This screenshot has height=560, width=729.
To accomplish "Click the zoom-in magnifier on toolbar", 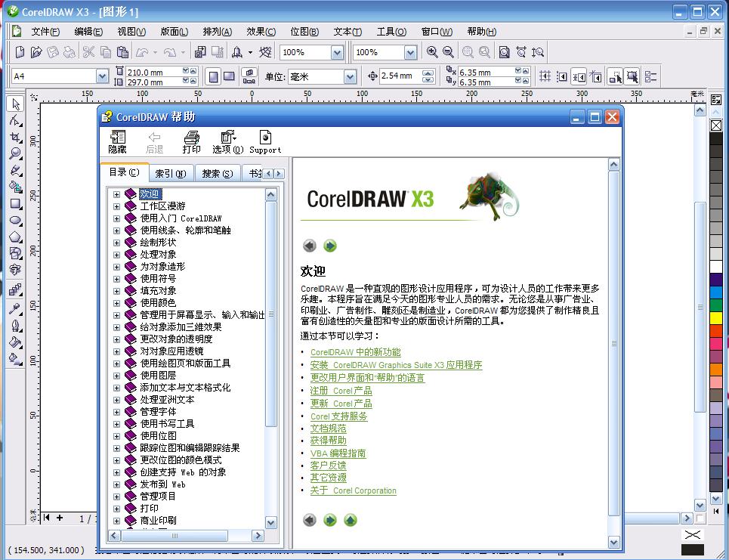I will 432,52.
